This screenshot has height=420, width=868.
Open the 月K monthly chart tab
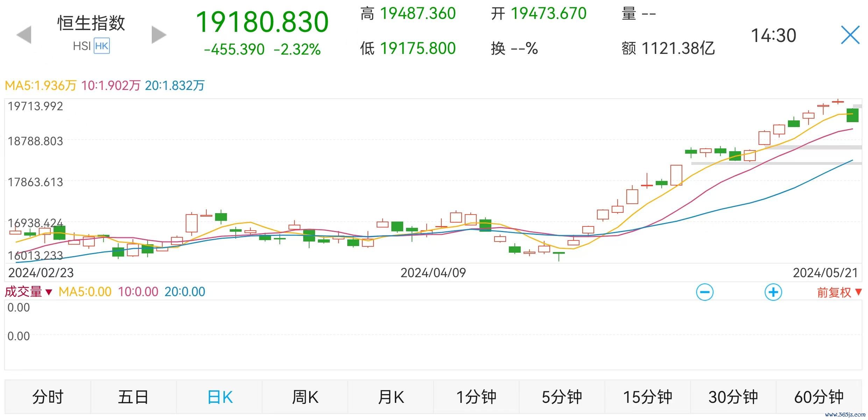click(391, 397)
